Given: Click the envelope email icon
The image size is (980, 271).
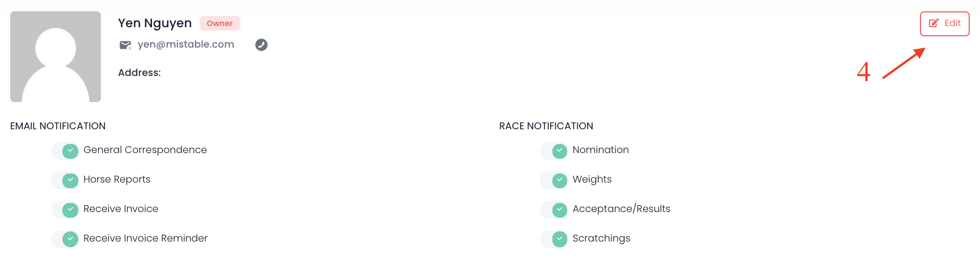Looking at the screenshot, I should tap(125, 45).
